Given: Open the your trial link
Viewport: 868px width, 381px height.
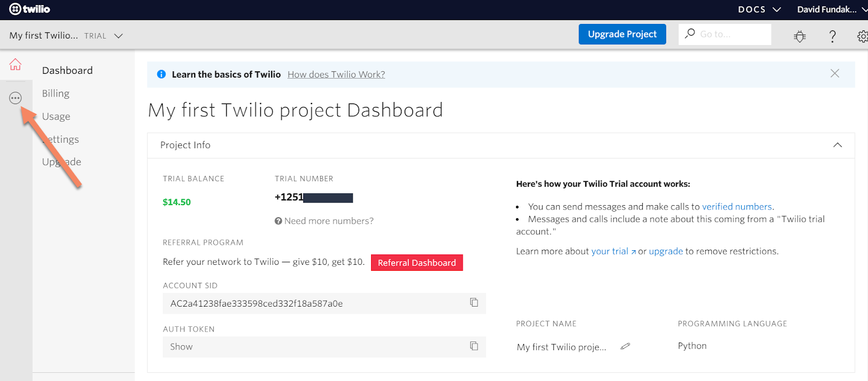Looking at the screenshot, I should coord(613,251).
